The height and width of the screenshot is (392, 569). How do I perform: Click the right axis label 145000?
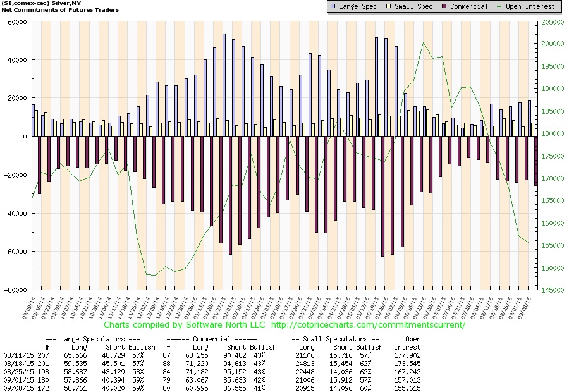coord(553,290)
